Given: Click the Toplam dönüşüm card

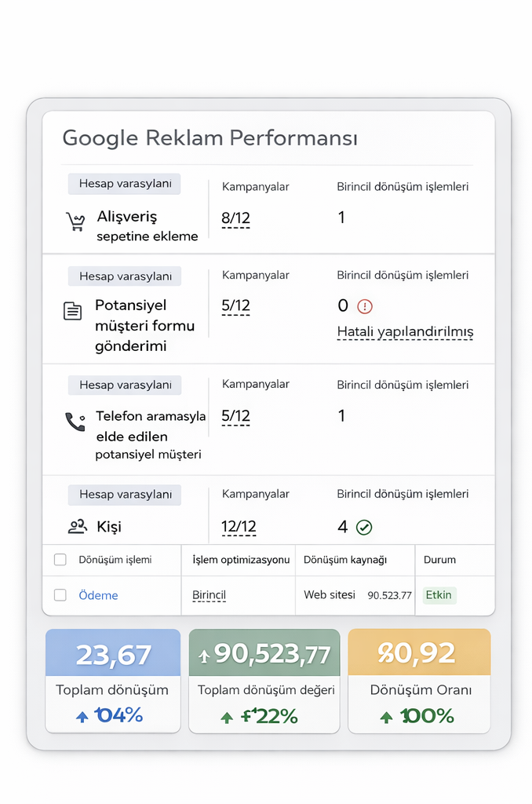Looking at the screenshot, I should point(113,681).
